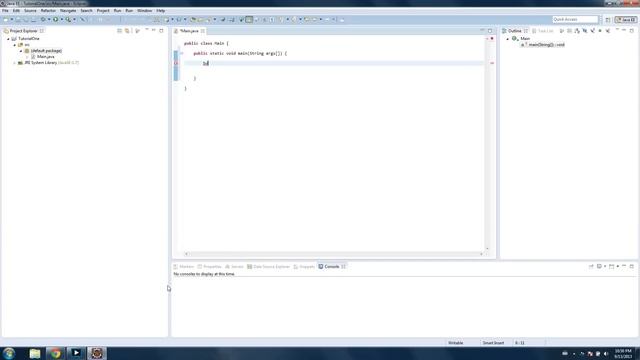Minimize the editor area
The width and height of the screenshot is (640, 360).
pos(482,31)
